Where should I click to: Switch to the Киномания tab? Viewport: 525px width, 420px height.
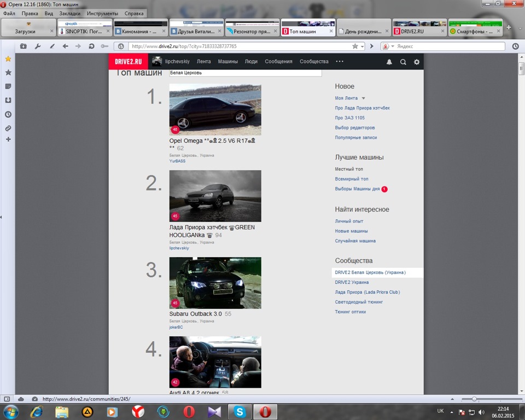(141, 28)
